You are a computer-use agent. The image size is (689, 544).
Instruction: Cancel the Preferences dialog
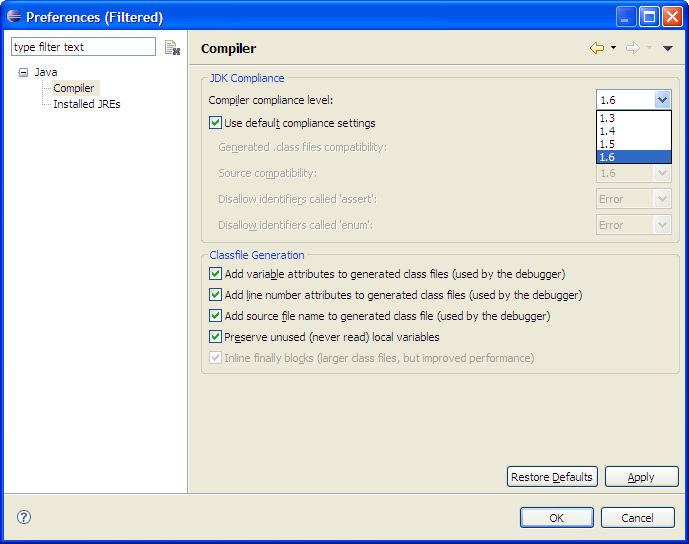(638, 518)
